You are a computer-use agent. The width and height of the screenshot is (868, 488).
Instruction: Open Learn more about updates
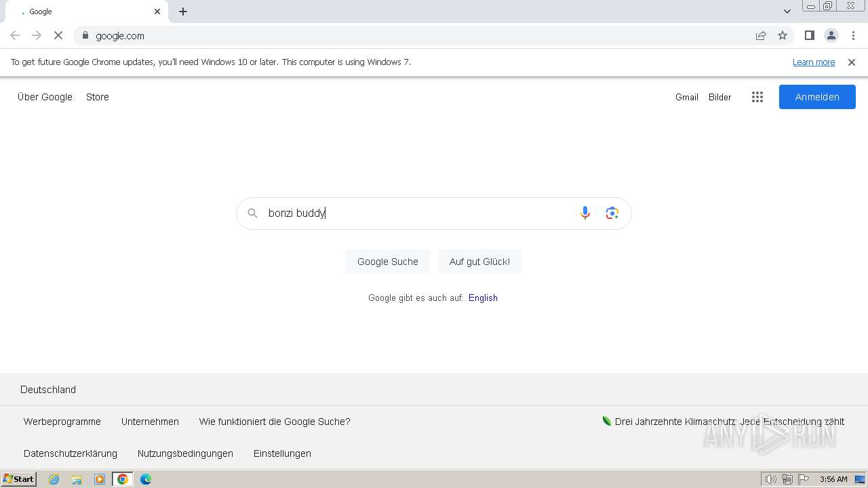tap(814, 62)
